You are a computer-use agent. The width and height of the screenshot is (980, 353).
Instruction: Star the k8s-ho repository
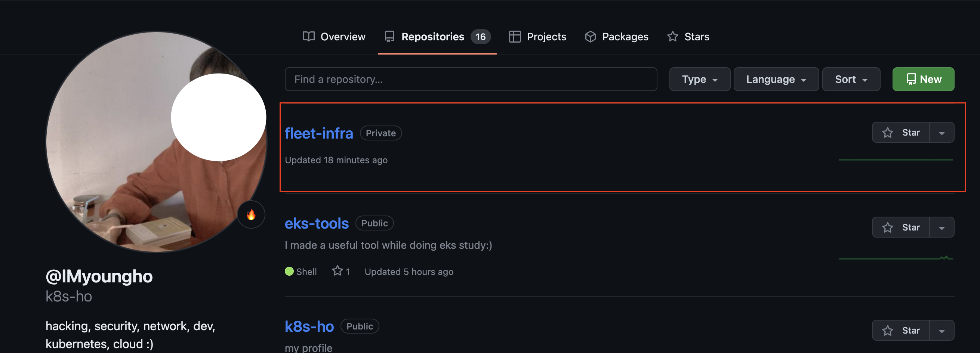(900, 330)
